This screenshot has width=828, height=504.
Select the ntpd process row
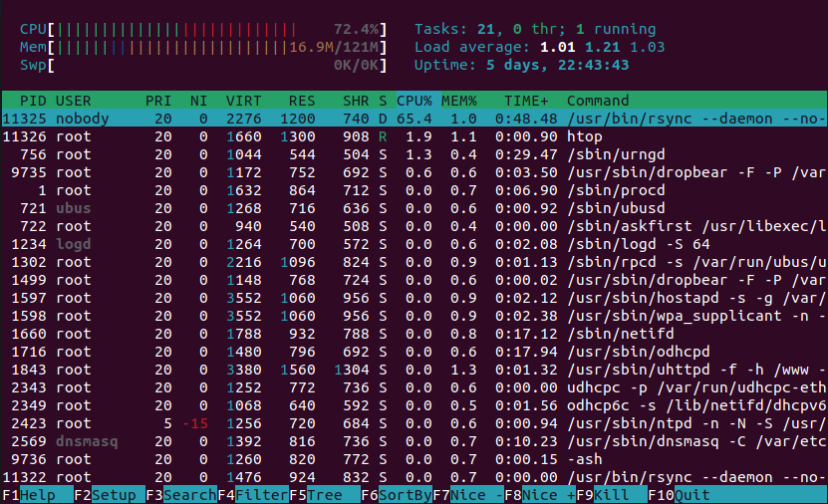[414, 423]
